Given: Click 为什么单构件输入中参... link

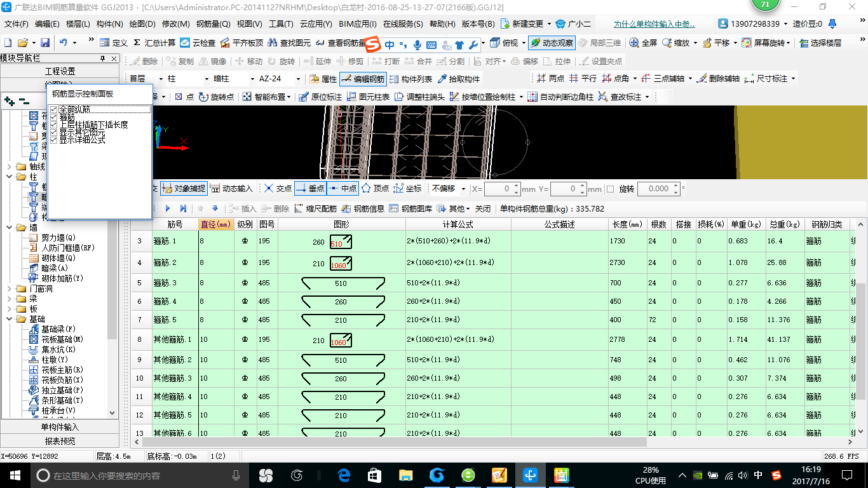Looking at the screenshot, I should 654,24.
